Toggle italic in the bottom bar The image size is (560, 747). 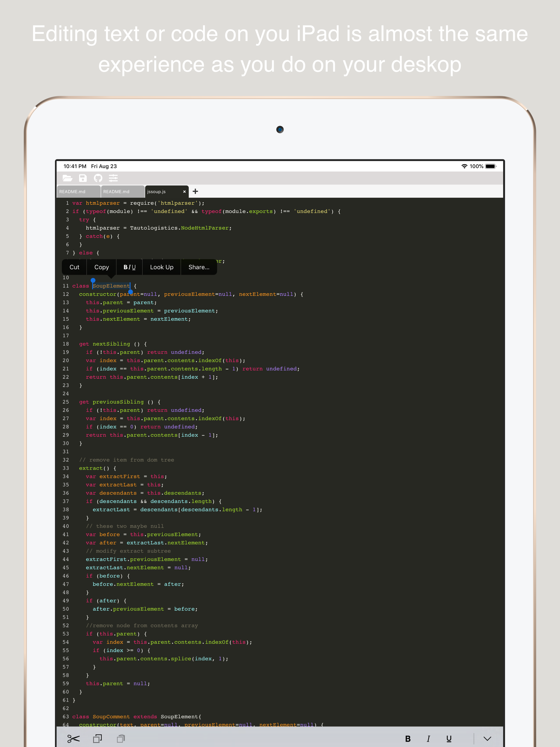tap(428, 739)
